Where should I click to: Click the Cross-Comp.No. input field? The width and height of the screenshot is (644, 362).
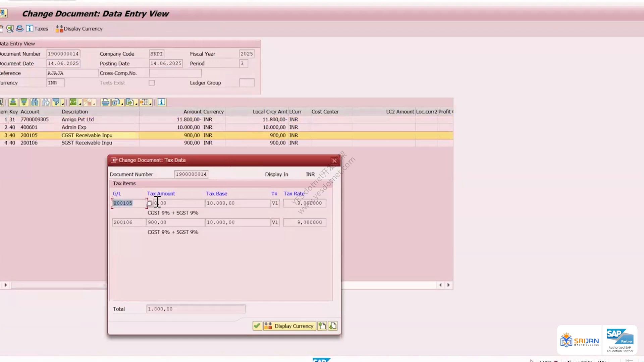[175, 73]
